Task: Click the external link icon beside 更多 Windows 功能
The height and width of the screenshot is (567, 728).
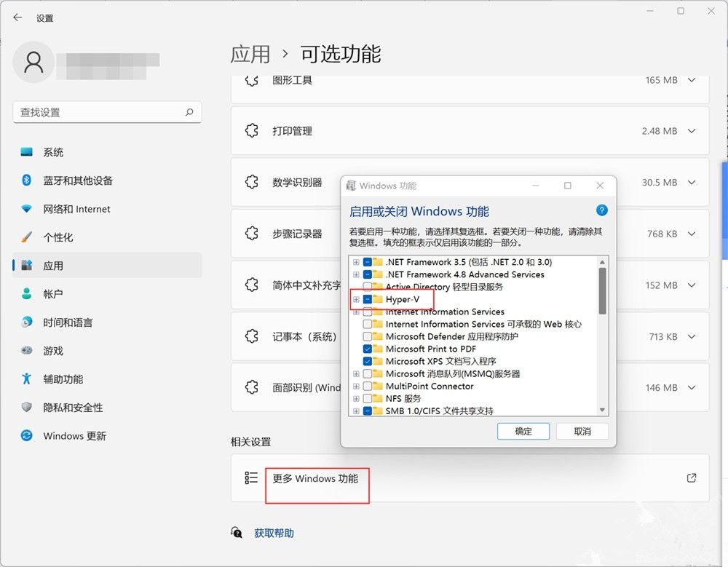Action: tap(690, 478)
